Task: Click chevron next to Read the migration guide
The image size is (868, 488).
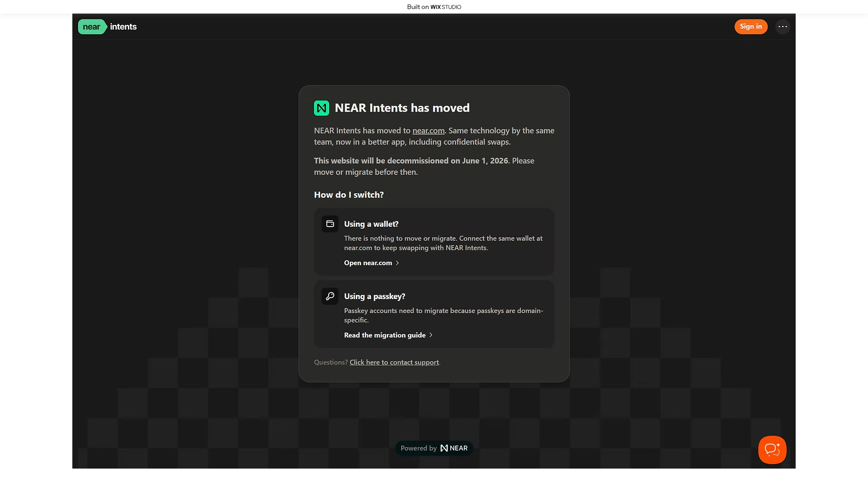Action: [431, 335]
